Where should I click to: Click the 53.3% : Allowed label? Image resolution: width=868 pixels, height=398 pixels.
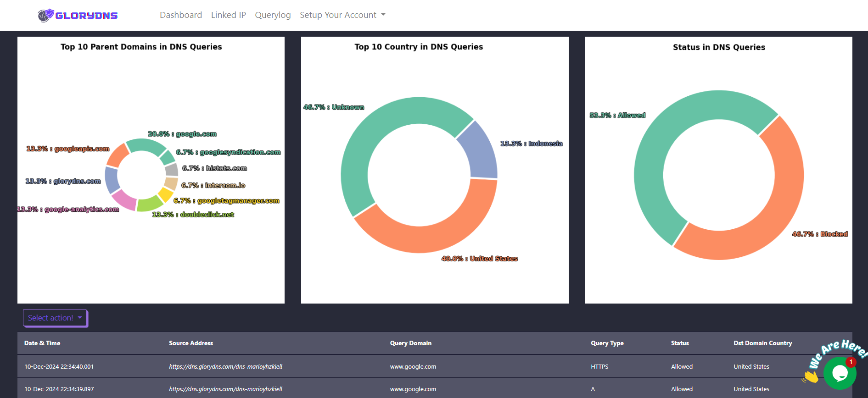pyautogui.click(x=617, y=115)
